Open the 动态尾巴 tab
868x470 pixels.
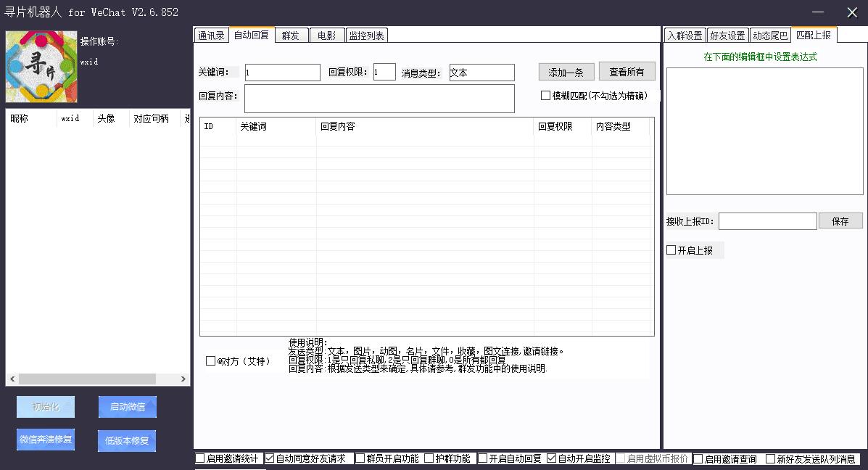pyautogui.click(x=770, y=36)
